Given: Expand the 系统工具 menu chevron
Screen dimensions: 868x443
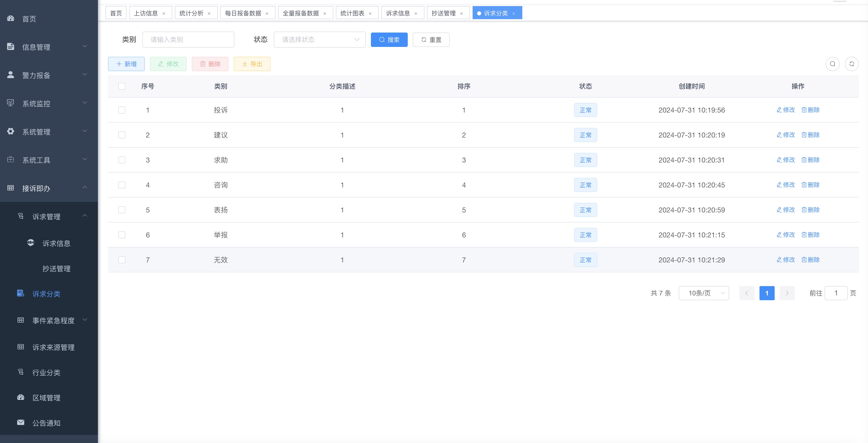Looking at the screenshot, I should (x=85, y=159).
